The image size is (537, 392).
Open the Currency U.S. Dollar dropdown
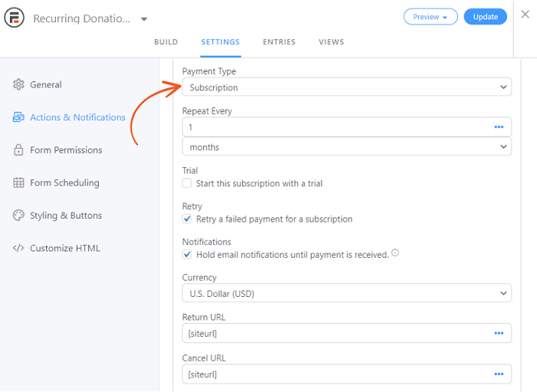click(347, 293)
